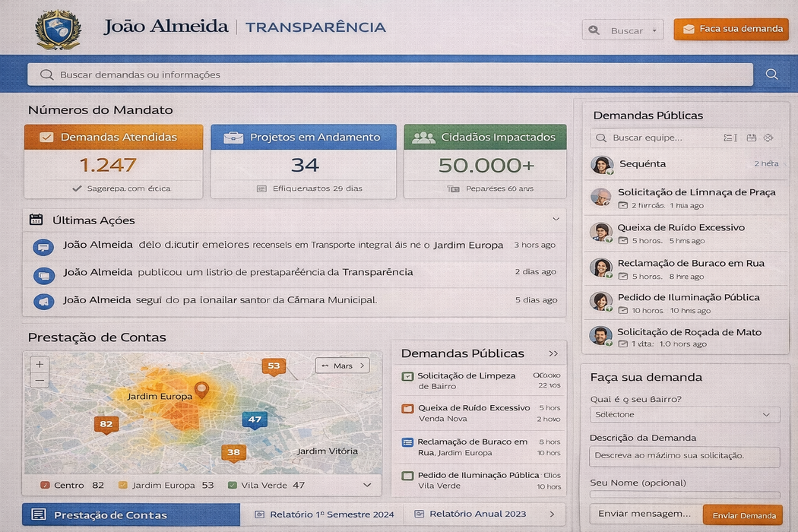Zoom out the map with minus button

click(x=40, y=380)
